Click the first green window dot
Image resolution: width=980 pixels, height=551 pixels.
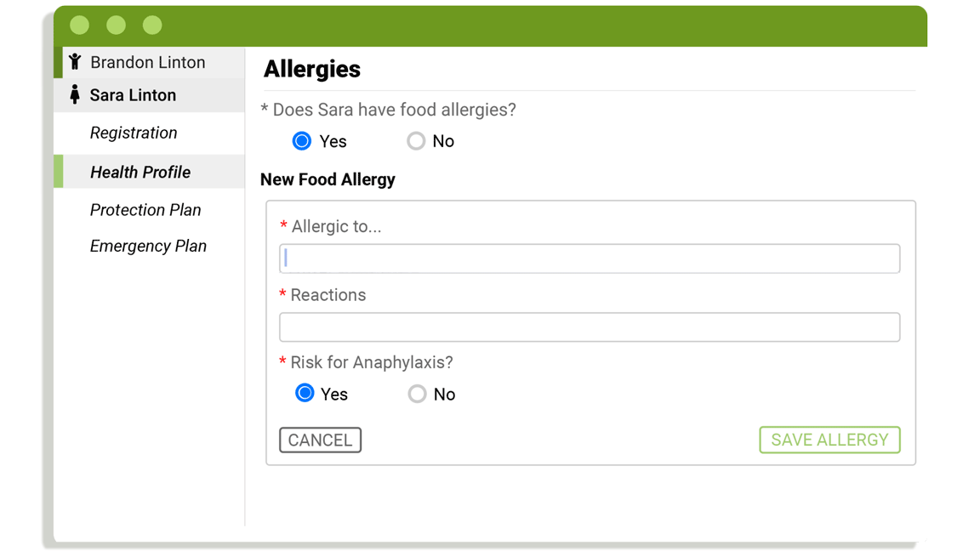(x=79, y=25)
